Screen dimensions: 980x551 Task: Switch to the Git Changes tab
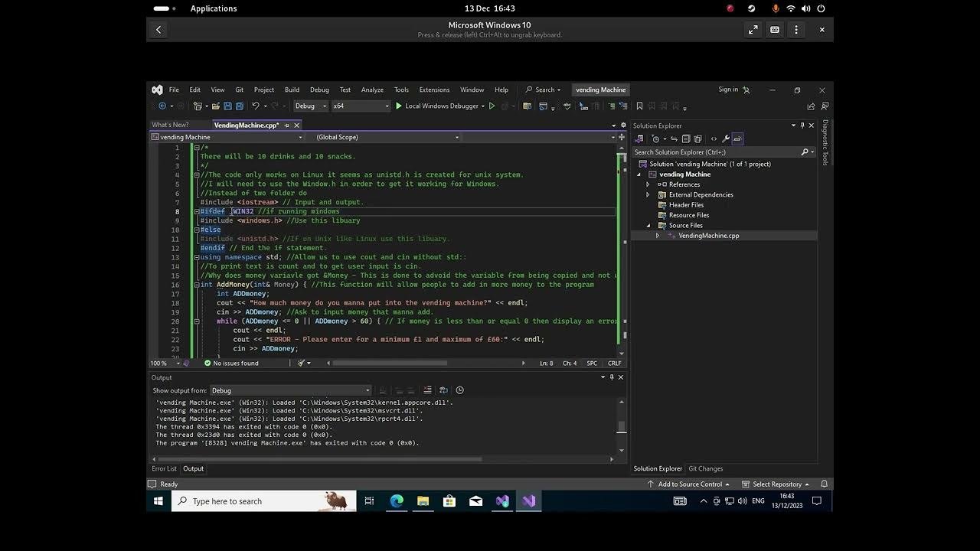[x=705, y=468]
